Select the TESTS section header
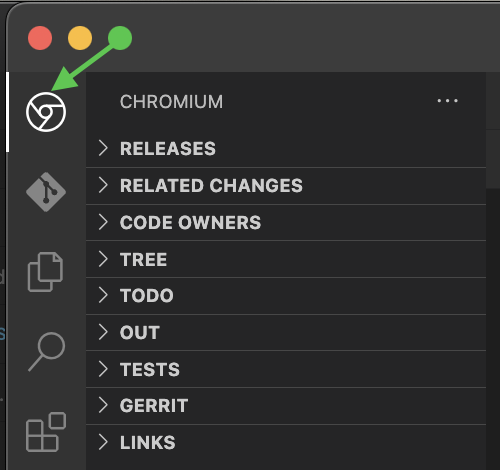The image size is (500, 470). click(286, 369)
